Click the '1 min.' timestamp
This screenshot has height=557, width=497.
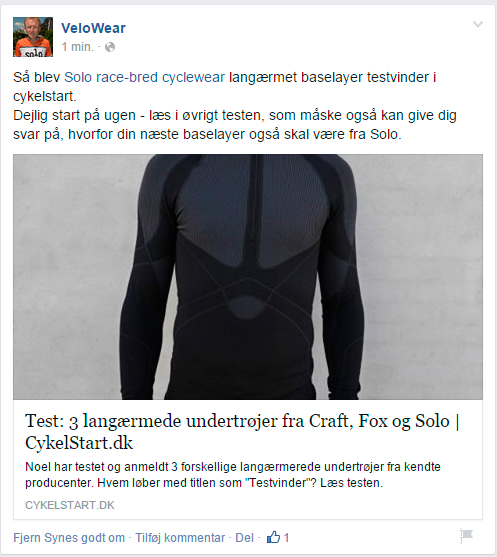pyautogui.click(x=78, y=47)
